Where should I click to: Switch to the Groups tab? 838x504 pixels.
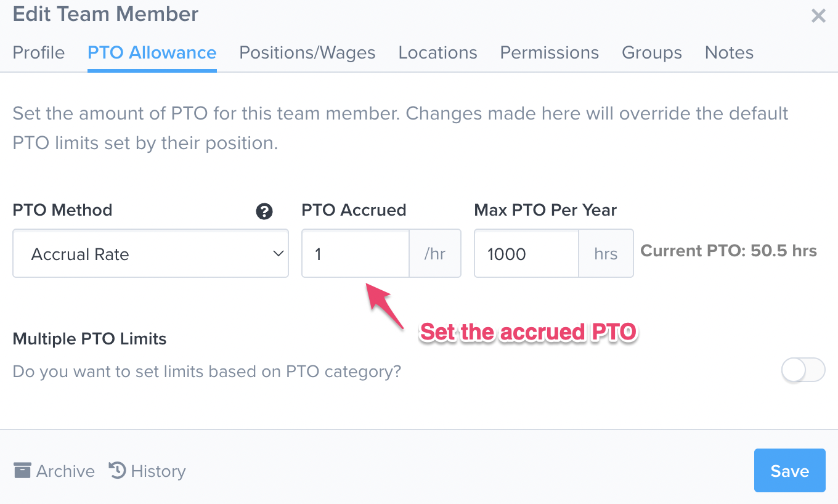pyautogui.click(x=651, y=53)
